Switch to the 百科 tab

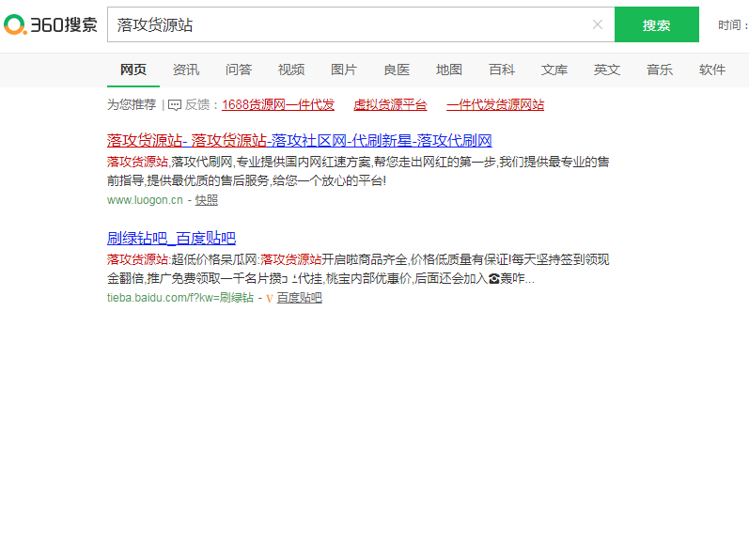click(502, 70)
